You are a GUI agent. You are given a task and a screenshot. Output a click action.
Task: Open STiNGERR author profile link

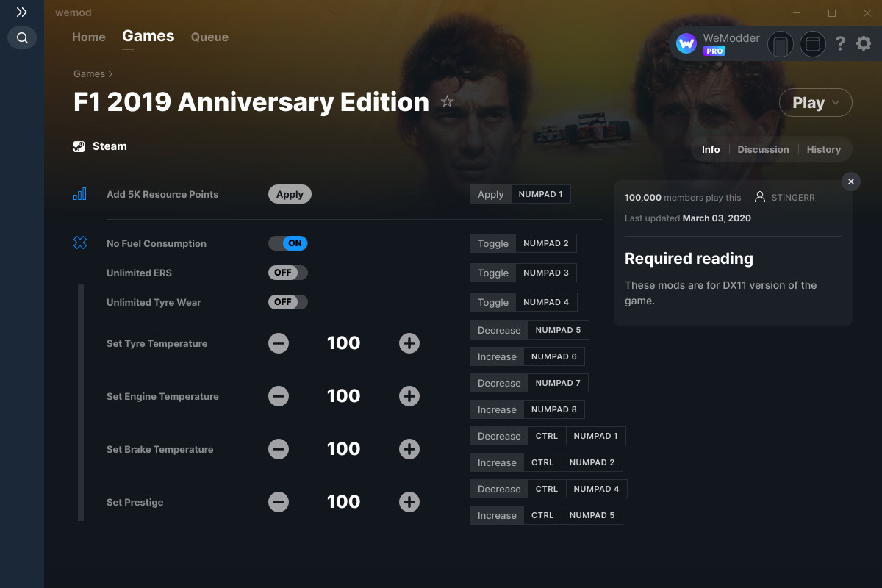[x=793, y=197]
